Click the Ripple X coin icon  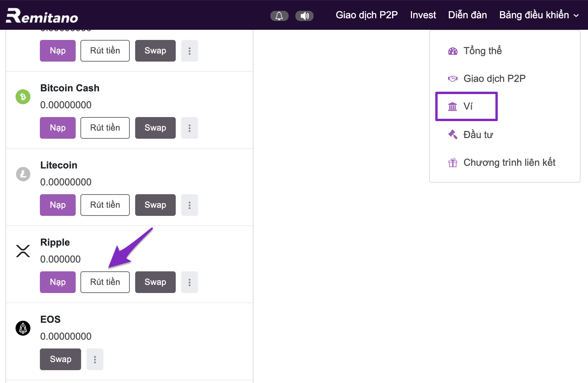tap(23, 251)
